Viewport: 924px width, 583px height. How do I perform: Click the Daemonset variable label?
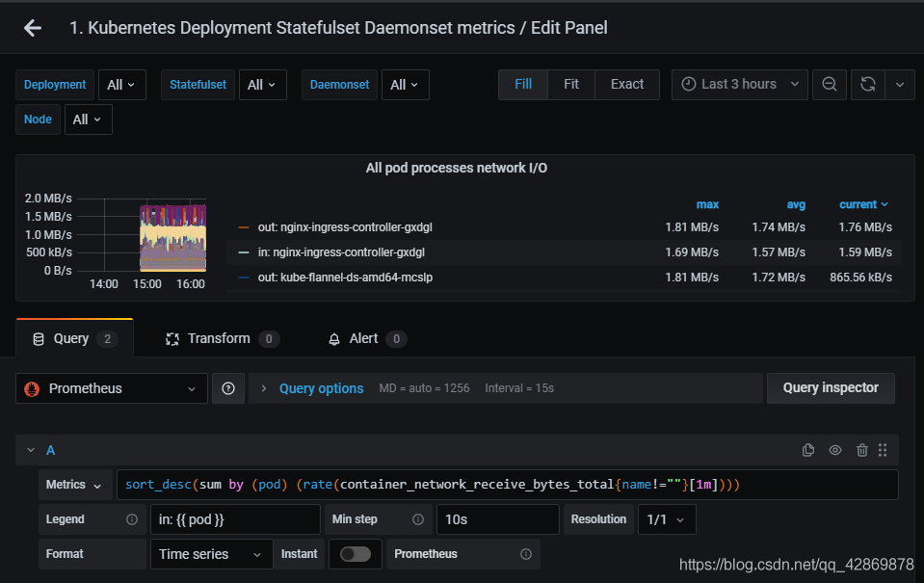click(x=339, y=85)
